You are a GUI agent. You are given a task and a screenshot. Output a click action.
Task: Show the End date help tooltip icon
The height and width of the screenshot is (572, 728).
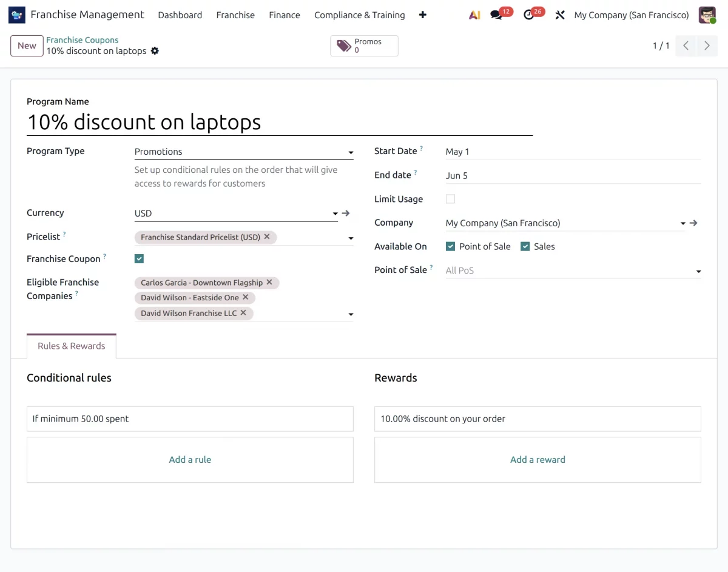(x=416, y=173)
